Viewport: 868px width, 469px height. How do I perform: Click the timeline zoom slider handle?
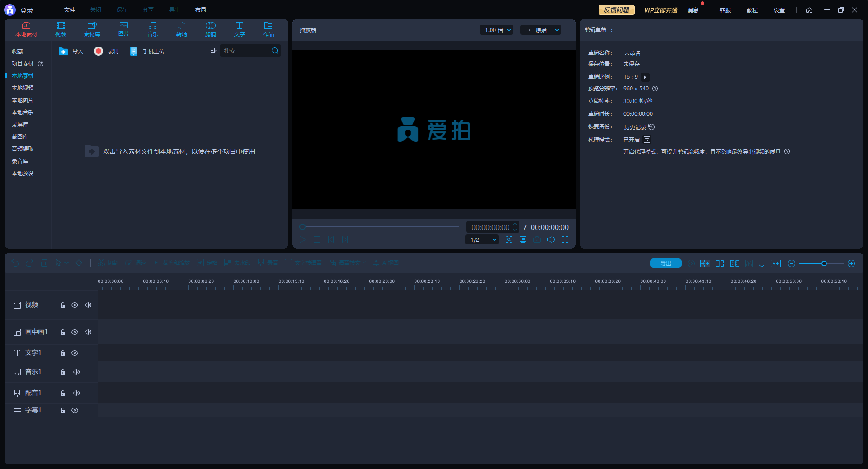[824, 263]
